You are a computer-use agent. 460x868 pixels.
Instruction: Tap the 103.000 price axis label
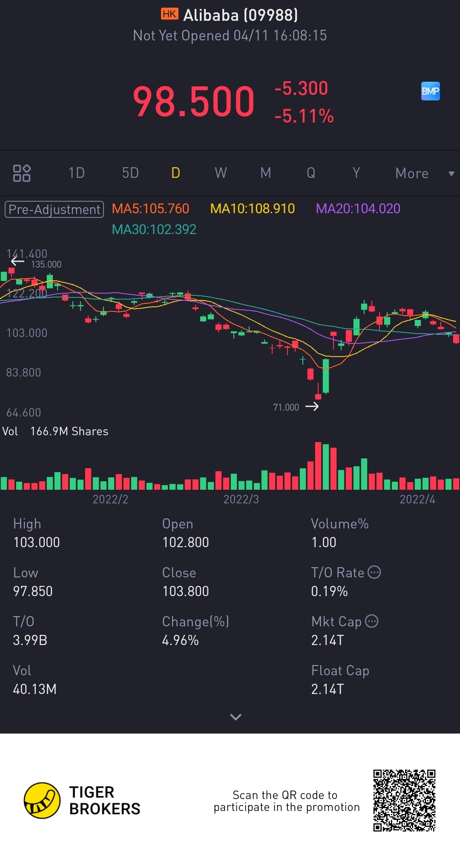tap(27, 333)
